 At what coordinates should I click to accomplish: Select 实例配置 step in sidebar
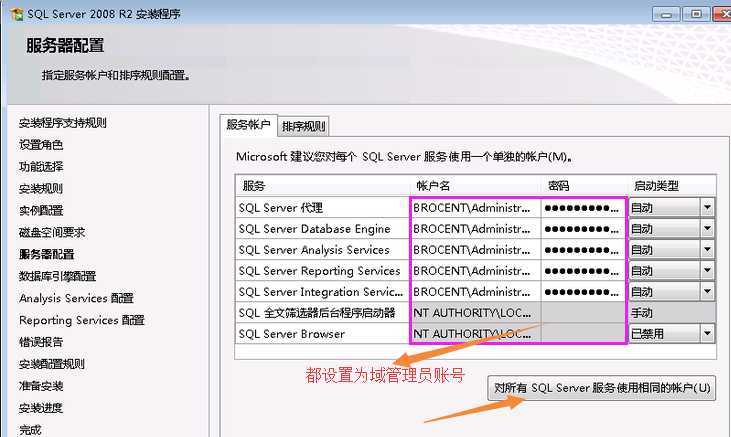click(41, 210)
